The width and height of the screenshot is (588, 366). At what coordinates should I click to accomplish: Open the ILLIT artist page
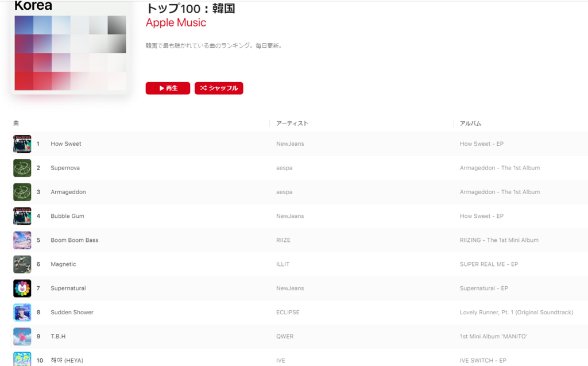[283, 264]
